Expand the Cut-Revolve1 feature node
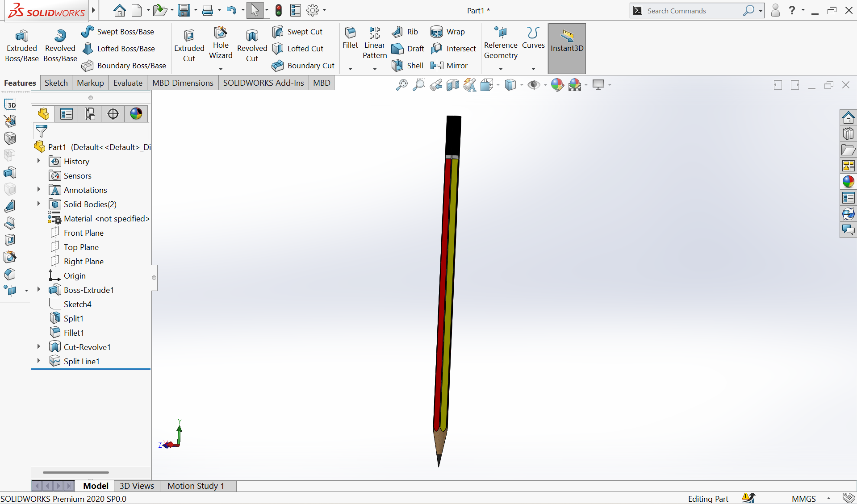 click(39, 347)
